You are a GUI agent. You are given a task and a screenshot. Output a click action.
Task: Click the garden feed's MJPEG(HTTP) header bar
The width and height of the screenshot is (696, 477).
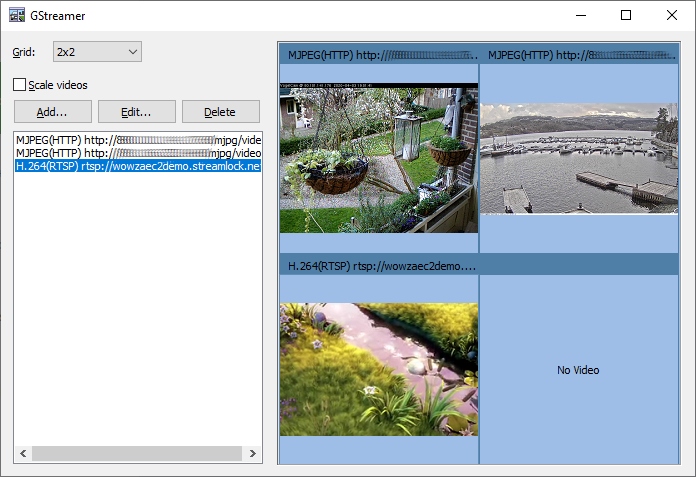(x=379, y=54)
